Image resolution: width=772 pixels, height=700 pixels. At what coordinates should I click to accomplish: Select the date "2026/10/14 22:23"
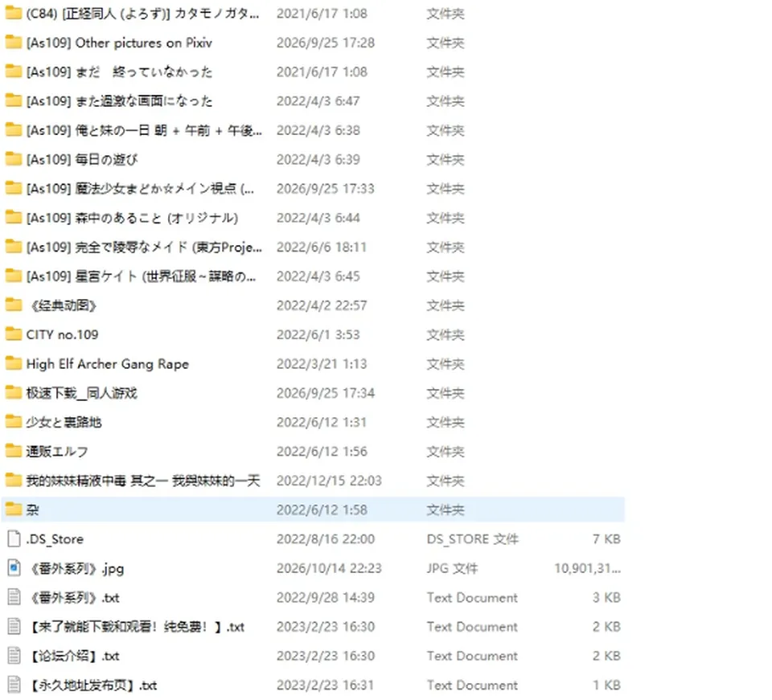point(329,568)
